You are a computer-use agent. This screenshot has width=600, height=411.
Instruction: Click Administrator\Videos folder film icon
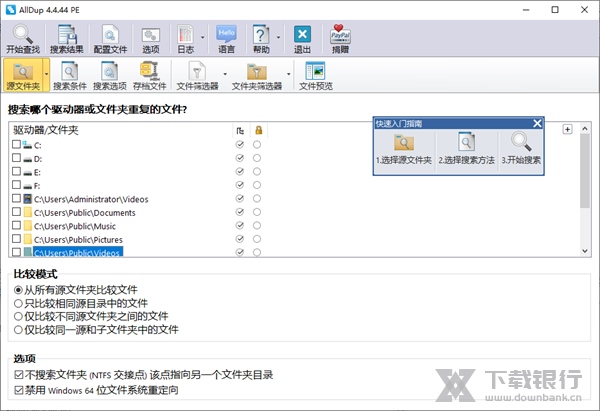[28, 199]
